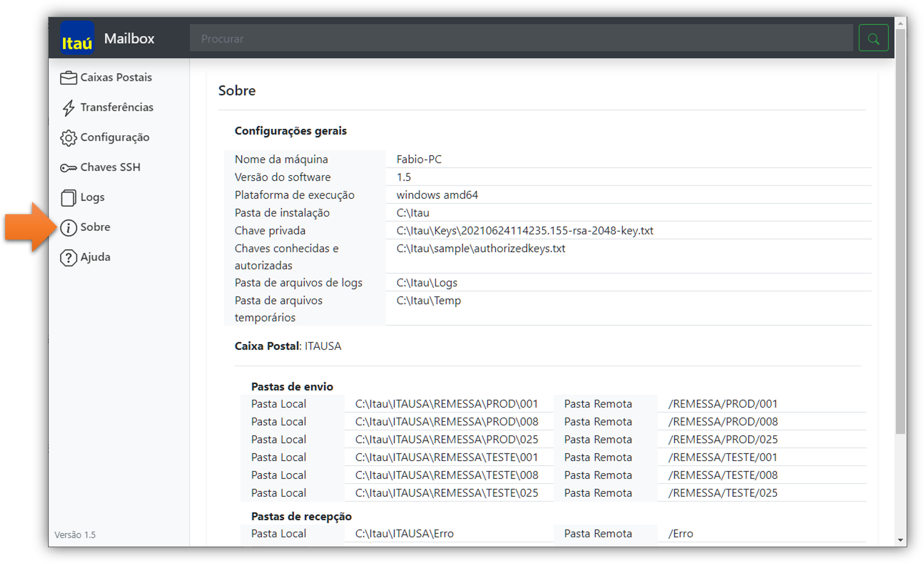
Task: Click the Caixas Postais briefcase icon
Action: click(68, 78)
